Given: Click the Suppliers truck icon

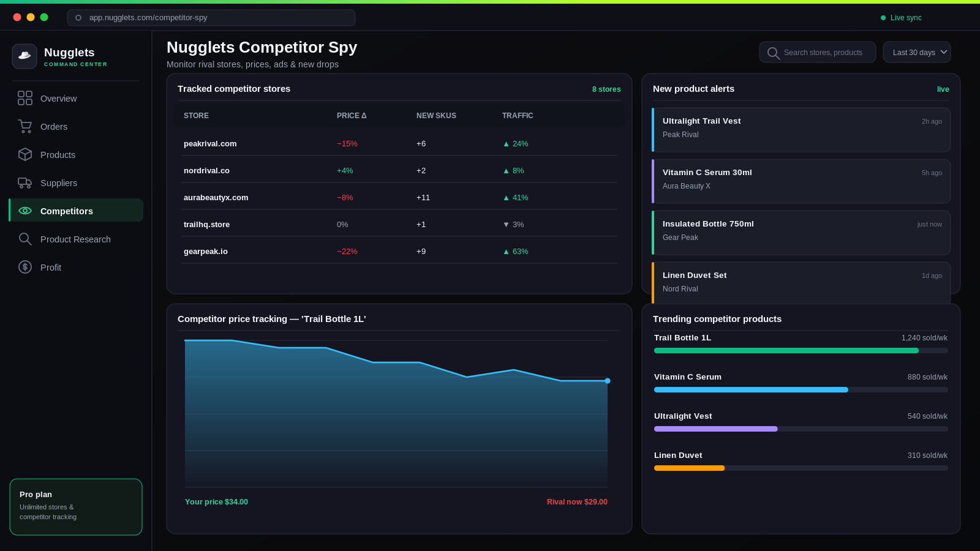Looking at the screenshot, I should [25, 182].
